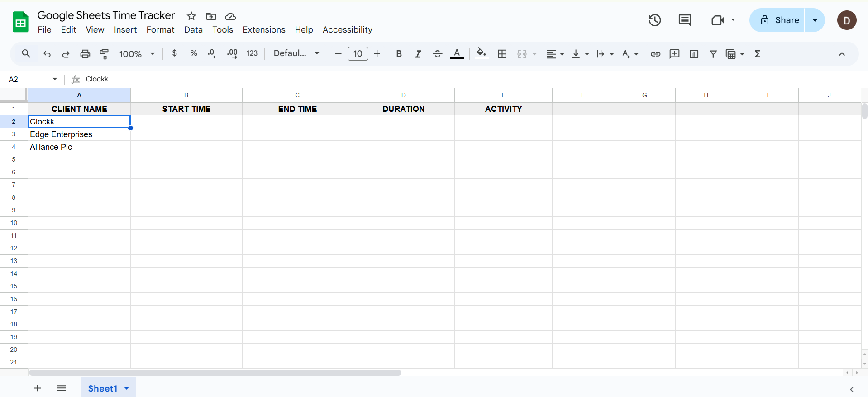Open zoom level 100% dropdown
Screen dimensions: 868x397
point(137,54)
